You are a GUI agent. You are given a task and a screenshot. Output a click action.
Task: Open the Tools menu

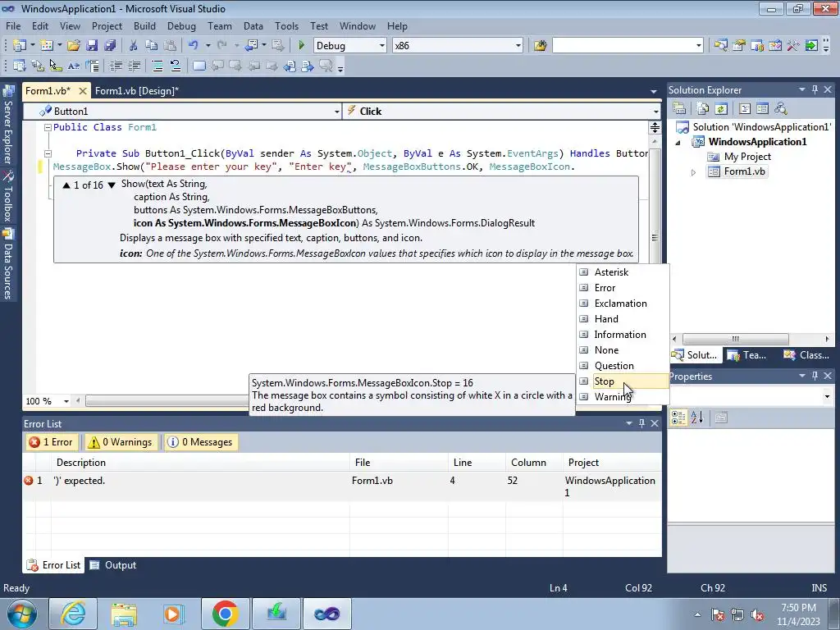286,25
